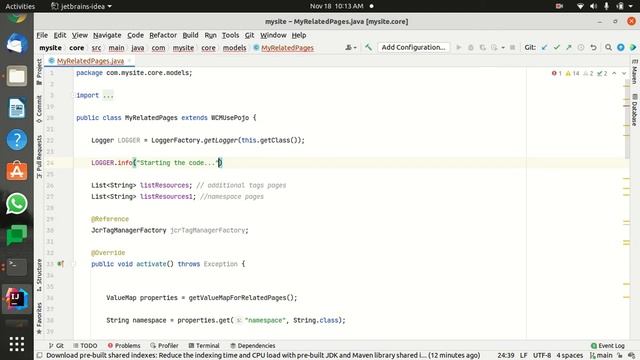Go to previous highlighted error arrow
The width and height of the screenshot is (640, 360).
(x=614, y=73)
